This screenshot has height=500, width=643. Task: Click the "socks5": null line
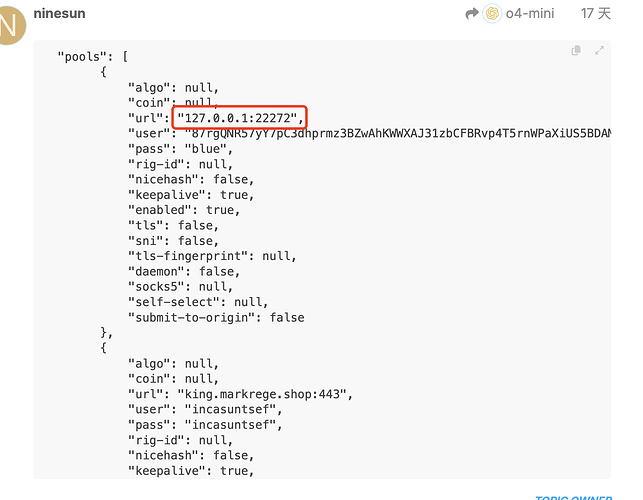point(180,287)
